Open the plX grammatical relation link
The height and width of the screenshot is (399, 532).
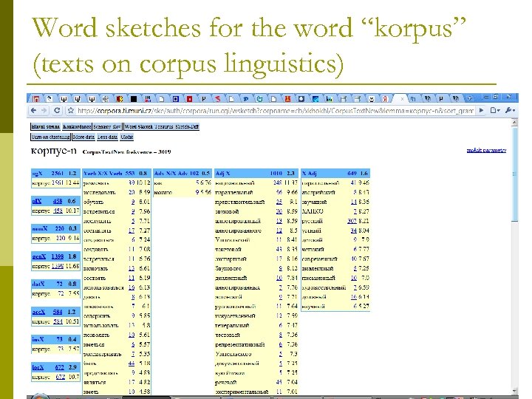tap(37, 201)
